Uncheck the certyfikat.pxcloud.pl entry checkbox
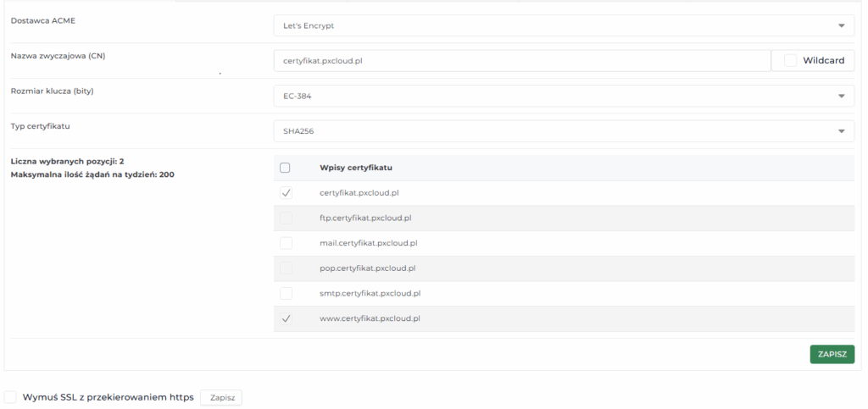The height and width of the screenshot is (409, 868). (x=286, y=193)
